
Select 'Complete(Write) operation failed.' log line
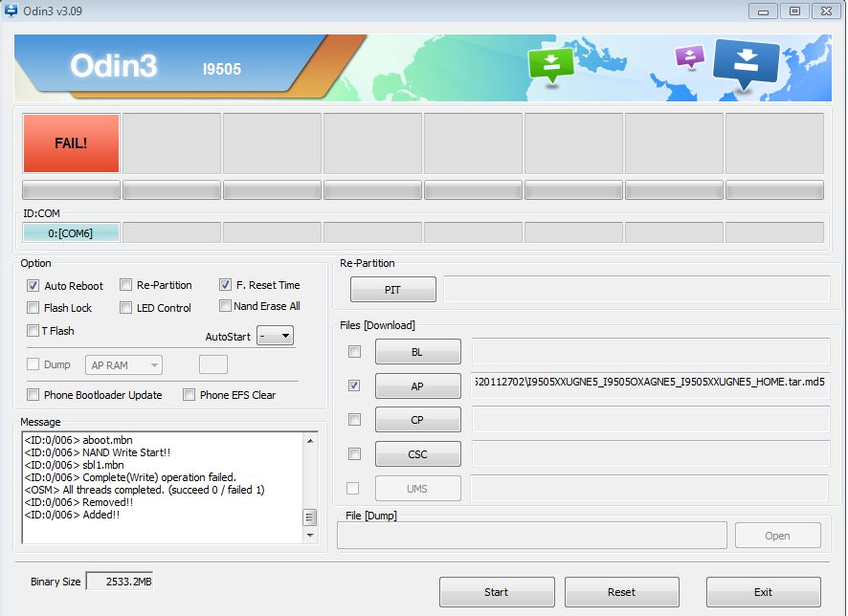pos(130,477)
